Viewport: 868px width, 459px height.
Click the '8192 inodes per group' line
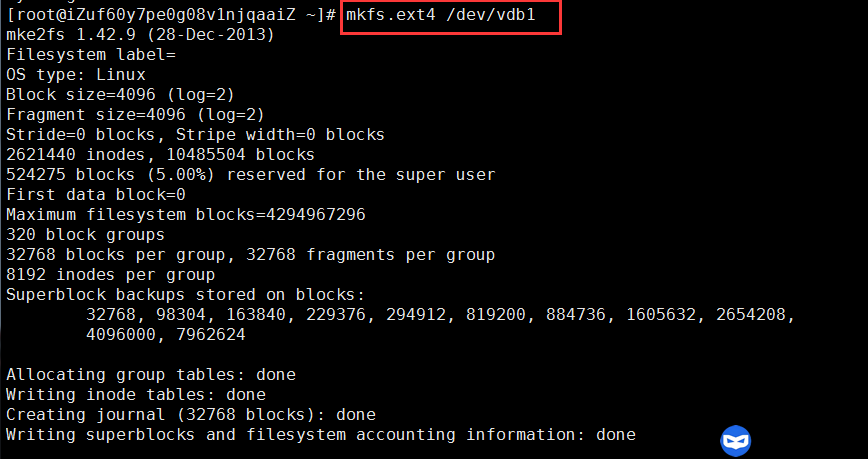click(110, 275)
